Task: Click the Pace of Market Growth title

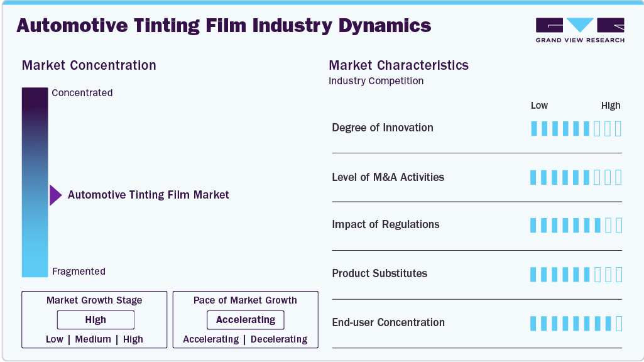Action: coord(245,300)
